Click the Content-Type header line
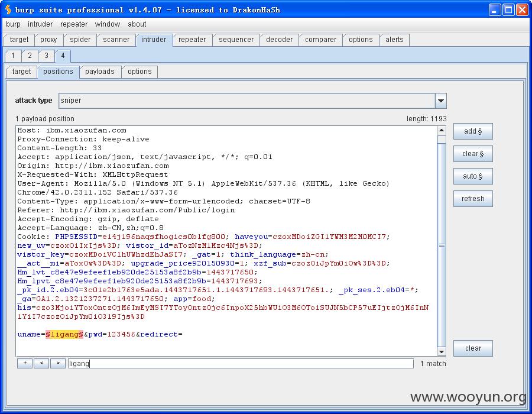This screenshot has height=414, width=532. (x=164, y=201)
